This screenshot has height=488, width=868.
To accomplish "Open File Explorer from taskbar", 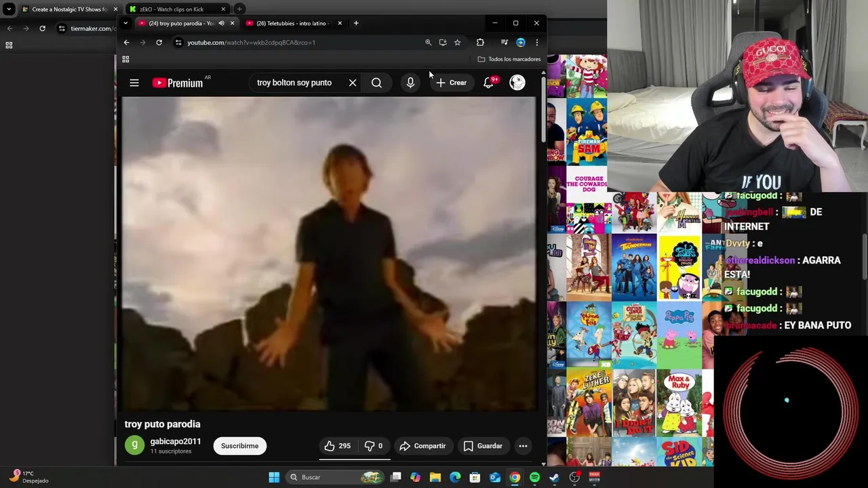I will [435, 477].
